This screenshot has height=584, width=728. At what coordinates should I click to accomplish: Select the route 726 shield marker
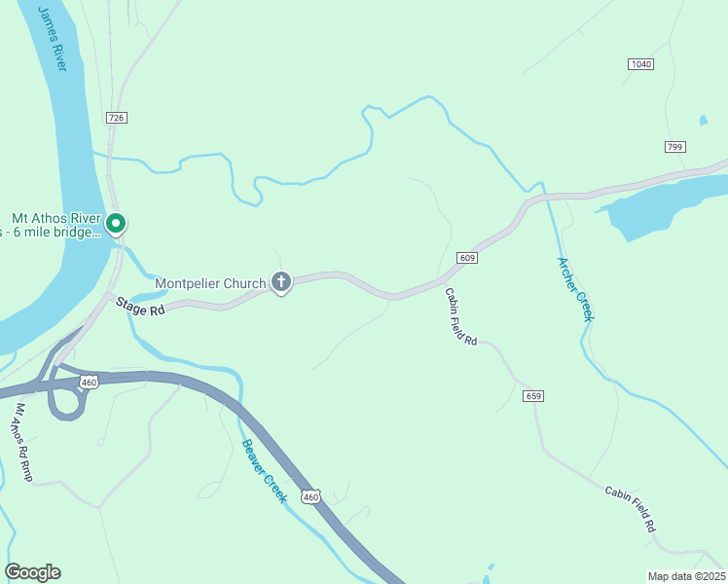coord(116,118)
